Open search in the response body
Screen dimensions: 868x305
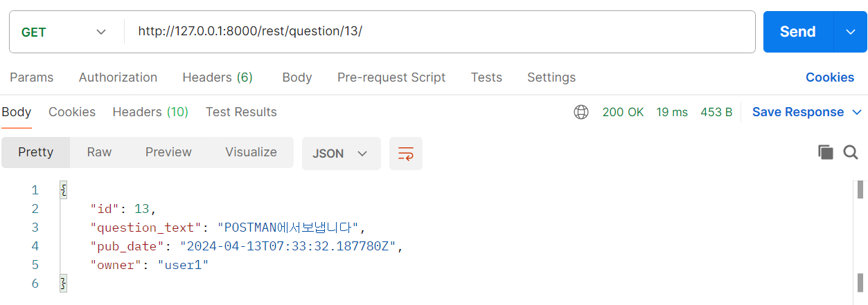851,152
